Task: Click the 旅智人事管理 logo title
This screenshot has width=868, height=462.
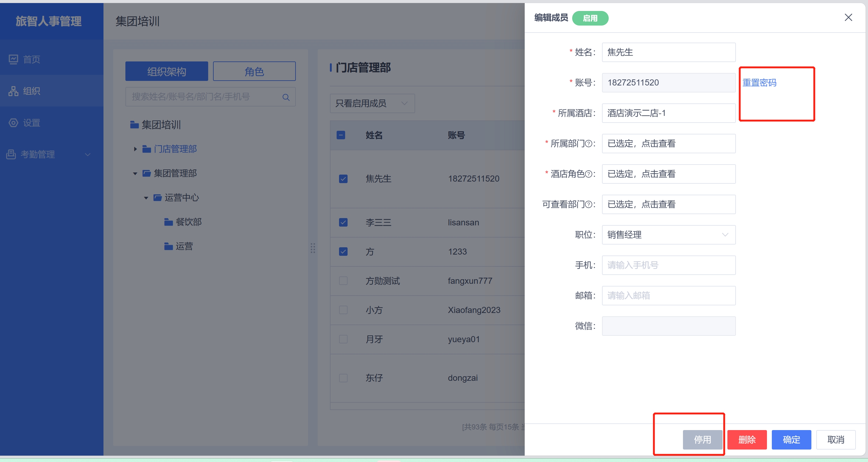Action: [x=48, y=21]
